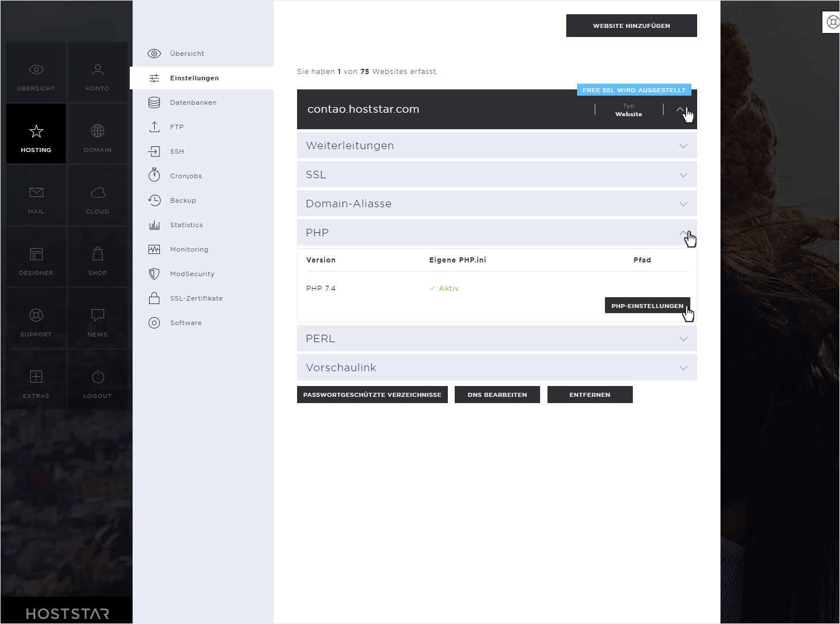Open the Designer layout icon tile
The image size is (840, 624).
click(36, 257)
